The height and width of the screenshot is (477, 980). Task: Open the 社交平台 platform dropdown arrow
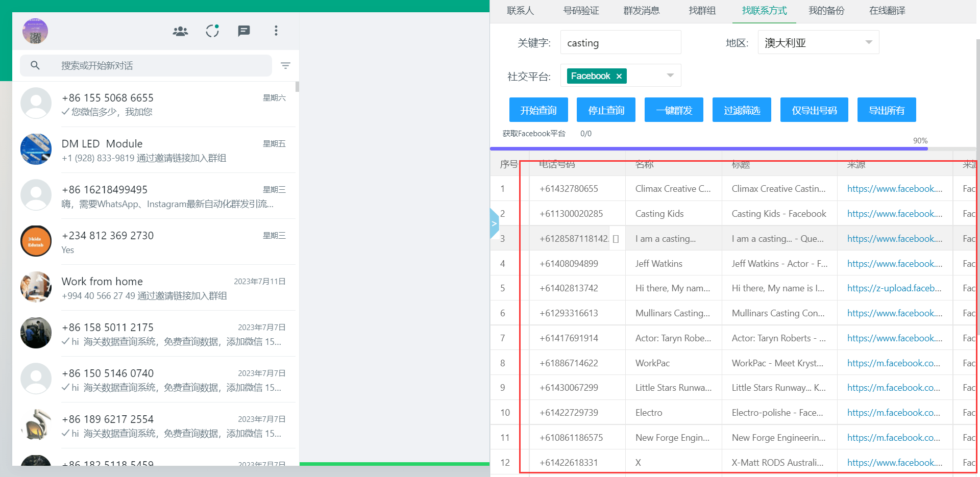click(670, 76)
